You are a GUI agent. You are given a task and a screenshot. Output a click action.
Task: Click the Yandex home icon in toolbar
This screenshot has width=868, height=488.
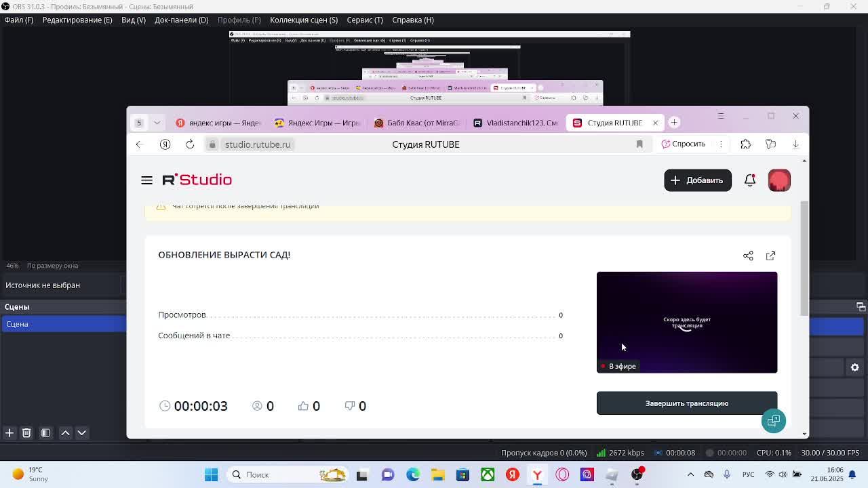[x=165, y=144]
